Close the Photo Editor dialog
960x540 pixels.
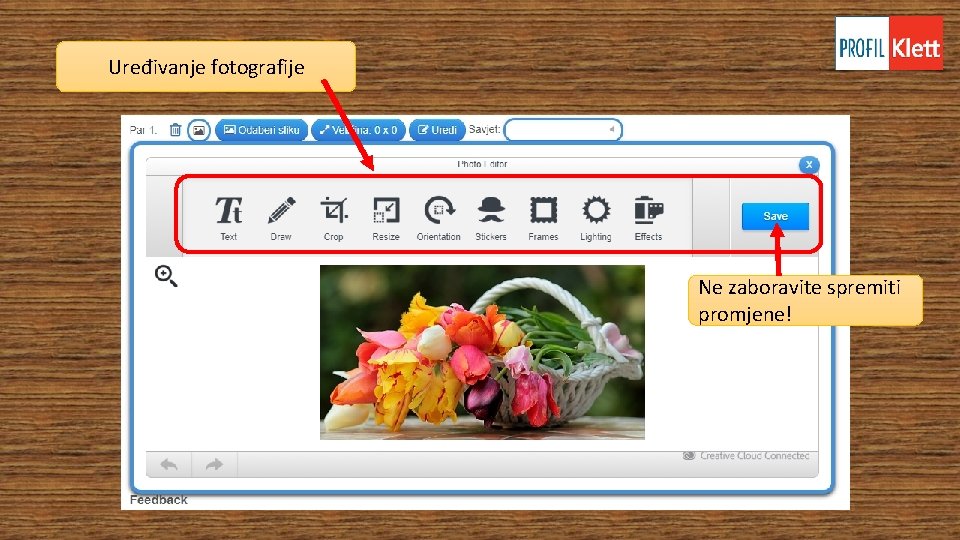[809, 164]
